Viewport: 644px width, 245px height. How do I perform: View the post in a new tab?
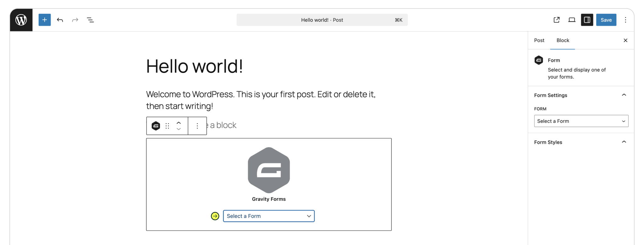pos(557,20)
